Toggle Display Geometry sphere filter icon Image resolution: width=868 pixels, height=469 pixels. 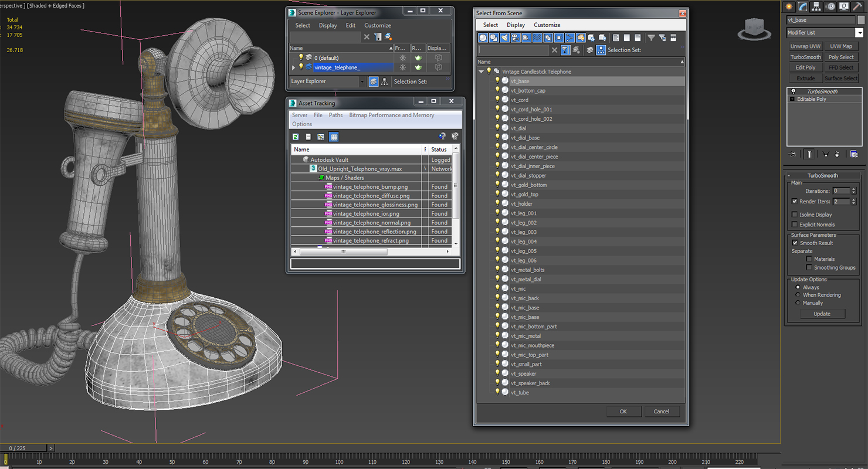(483, 38)
